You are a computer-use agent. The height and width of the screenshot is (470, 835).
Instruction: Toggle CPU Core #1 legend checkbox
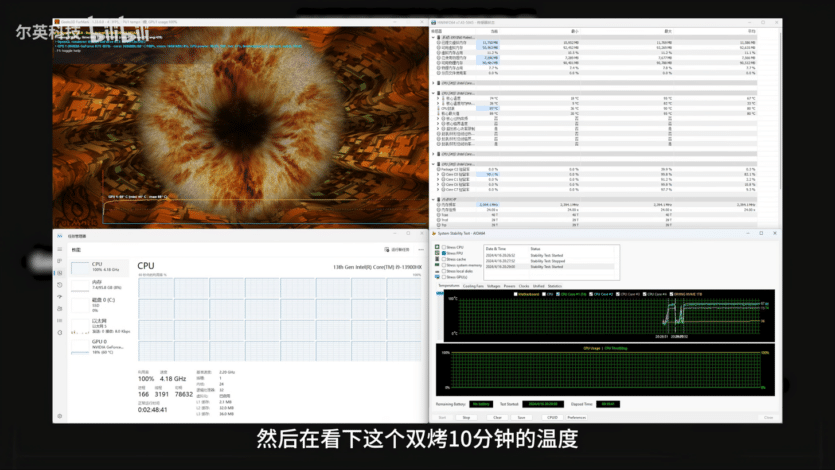point(558,294)
